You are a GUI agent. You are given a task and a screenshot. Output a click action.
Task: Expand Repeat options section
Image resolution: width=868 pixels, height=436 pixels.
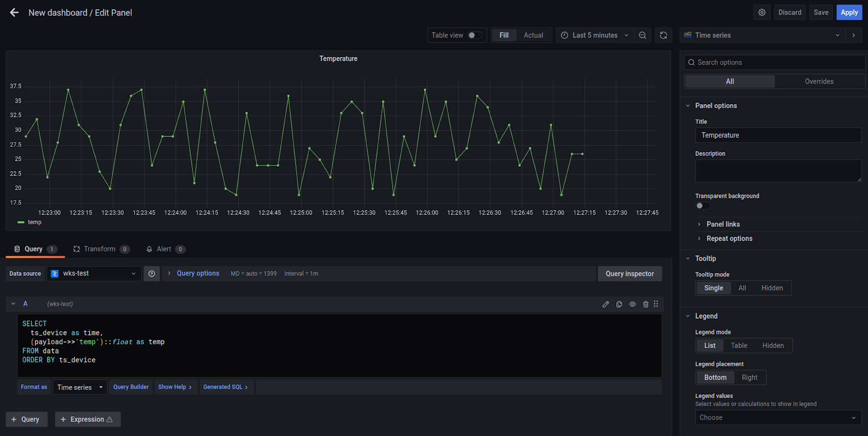click(x=724, y=239)
